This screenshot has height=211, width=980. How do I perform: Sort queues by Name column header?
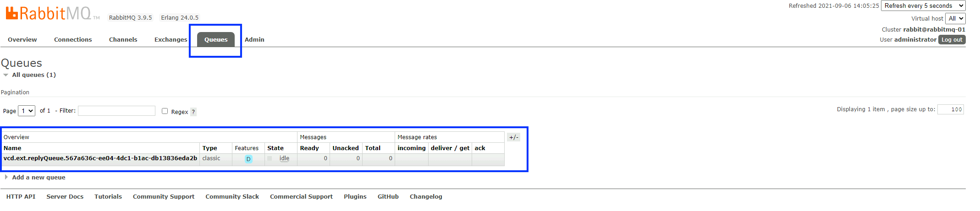[12, 148]
